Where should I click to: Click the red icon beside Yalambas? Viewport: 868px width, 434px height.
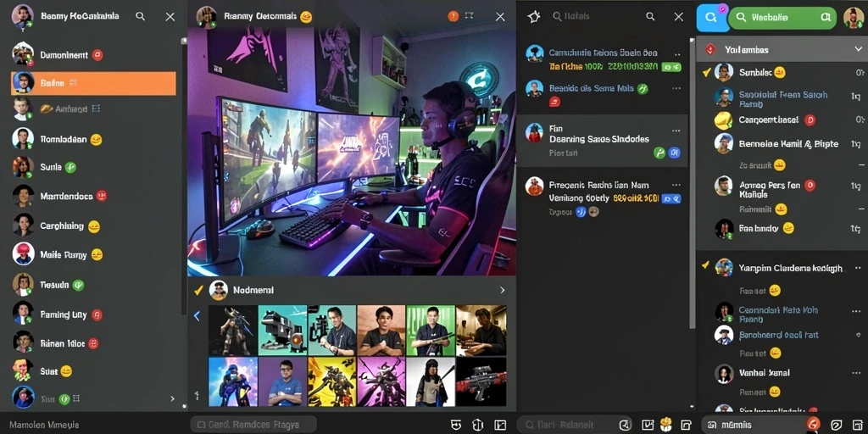711,49
